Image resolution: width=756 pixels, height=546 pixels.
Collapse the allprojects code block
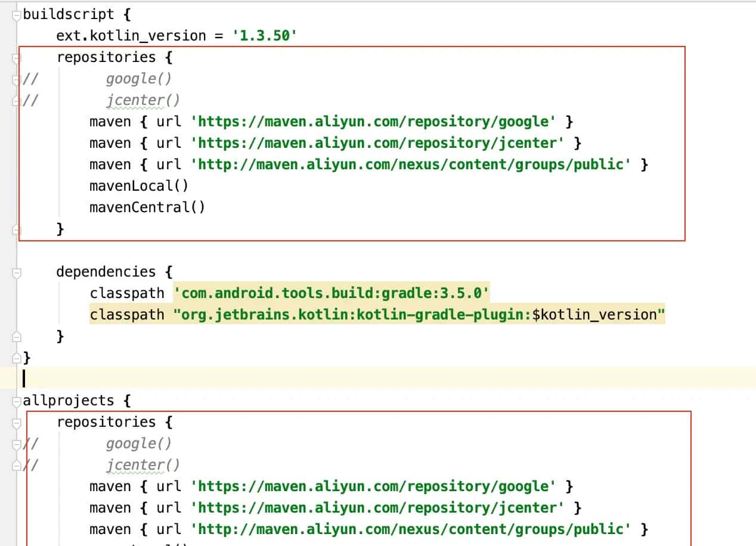[16, 400]
